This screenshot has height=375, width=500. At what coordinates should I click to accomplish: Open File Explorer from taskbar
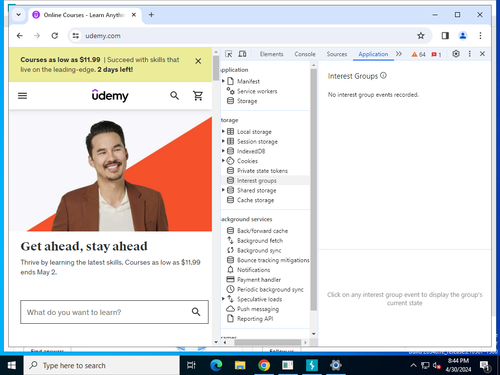point(240,365)
